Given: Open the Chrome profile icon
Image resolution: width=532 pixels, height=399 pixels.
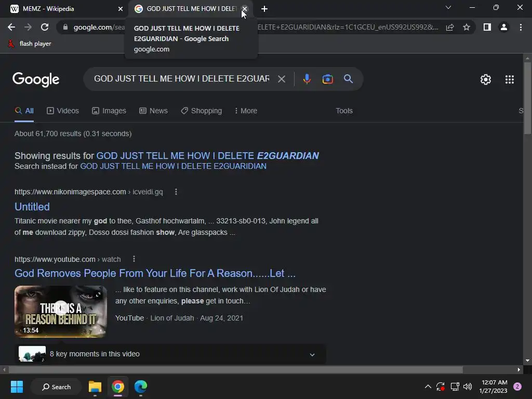Looking at the screenshot, I should [x=504, y=27].
